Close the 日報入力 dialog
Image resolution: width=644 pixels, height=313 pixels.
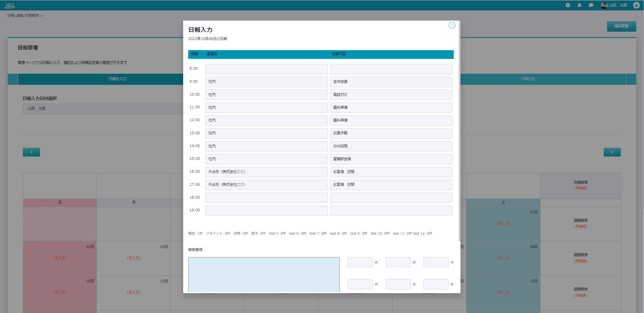tap(452, 25)
